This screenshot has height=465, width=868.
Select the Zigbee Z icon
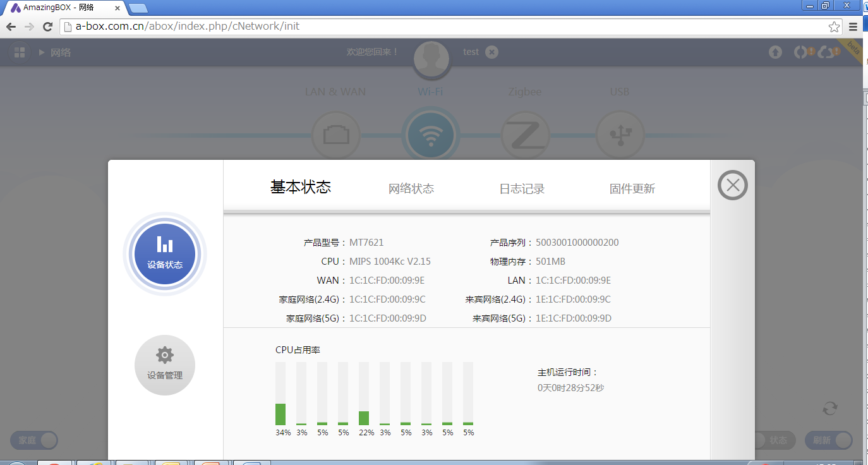[x=525, y=135]
